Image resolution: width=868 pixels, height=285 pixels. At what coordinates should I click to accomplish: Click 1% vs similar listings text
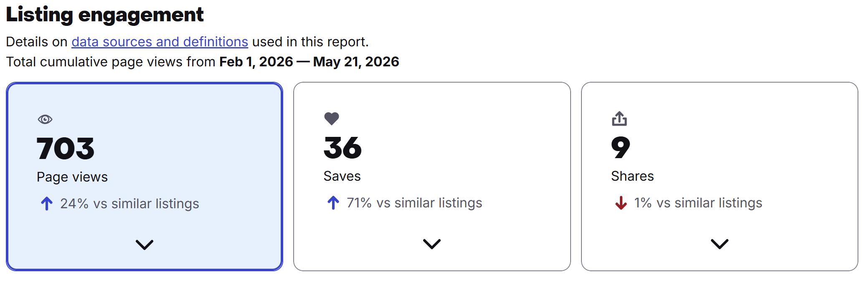click(698, 203)
